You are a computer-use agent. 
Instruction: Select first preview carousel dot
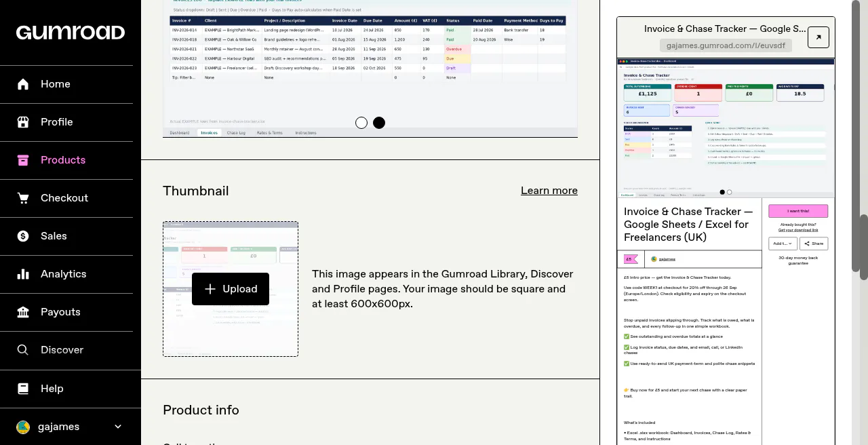pyautogui.click(x=722, y=192)
